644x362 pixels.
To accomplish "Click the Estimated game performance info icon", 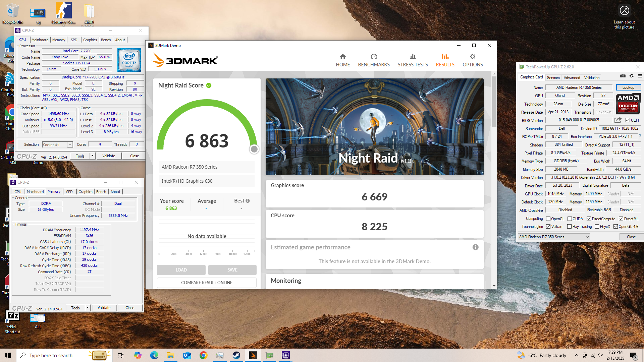I will point(475,247).
